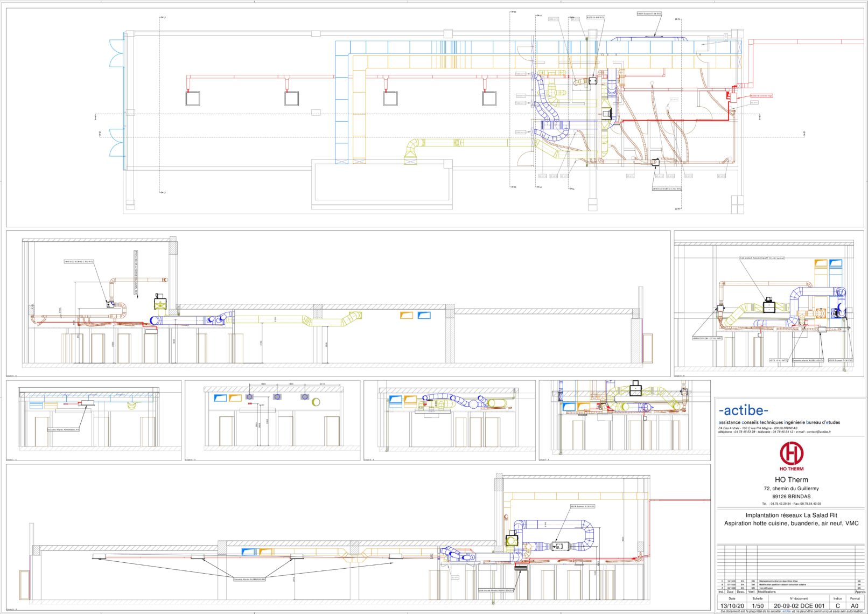
Task: Click the 'KSDR Ecowatt EI 38 EXD' plan label
Action: pos(649,14)
